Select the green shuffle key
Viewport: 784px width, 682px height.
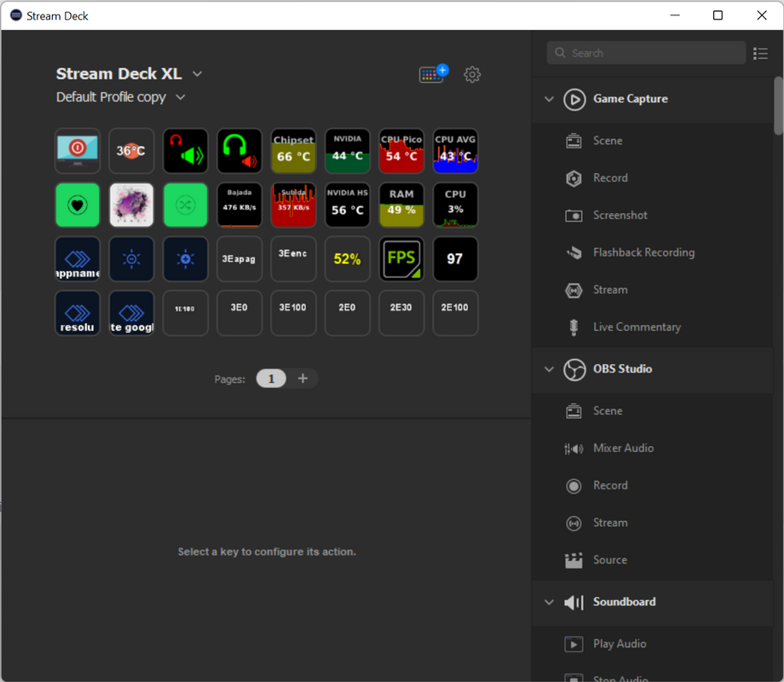click(186, 205)
